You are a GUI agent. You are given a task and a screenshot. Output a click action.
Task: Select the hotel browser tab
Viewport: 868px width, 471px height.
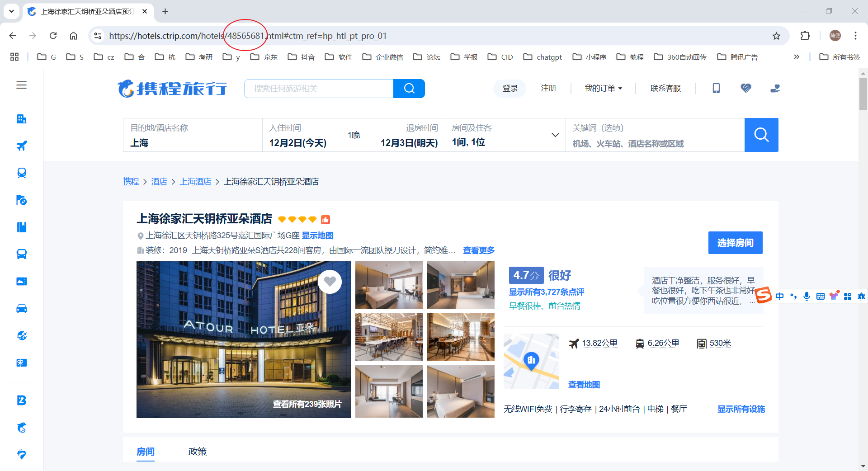tap(88, 11)
